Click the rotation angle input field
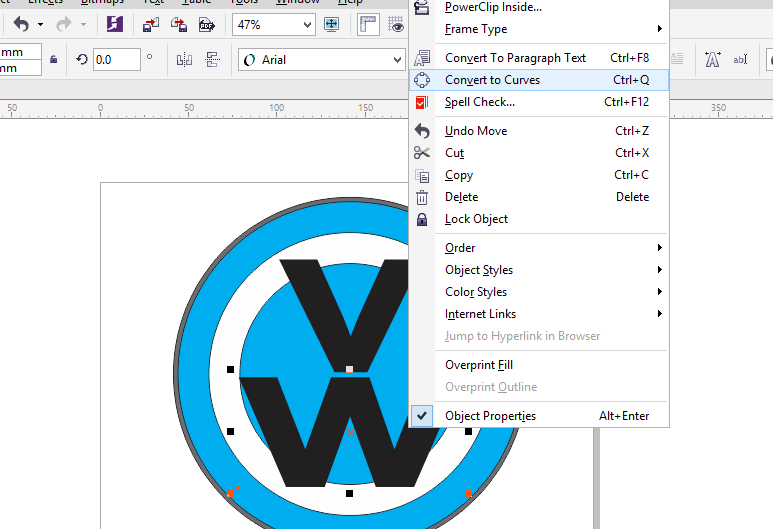773x529 pixels. point(117,60)
